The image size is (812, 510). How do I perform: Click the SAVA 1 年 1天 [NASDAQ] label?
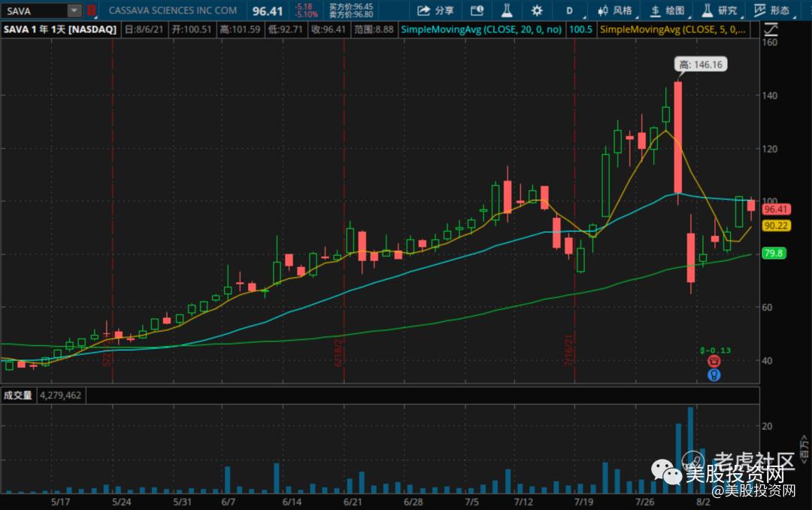[60, 29]
